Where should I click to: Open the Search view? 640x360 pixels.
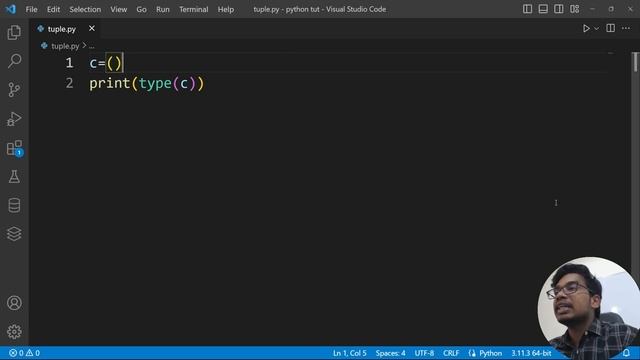[14, 61]
